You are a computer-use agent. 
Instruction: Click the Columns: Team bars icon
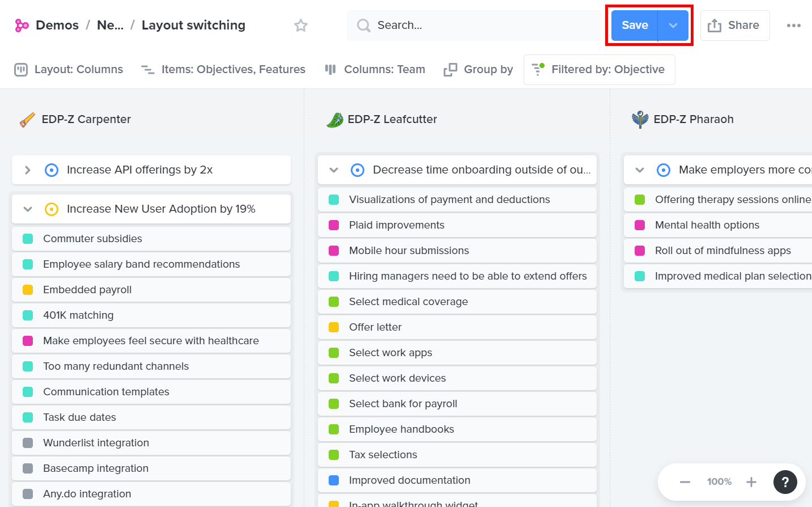tap(330, 69)
